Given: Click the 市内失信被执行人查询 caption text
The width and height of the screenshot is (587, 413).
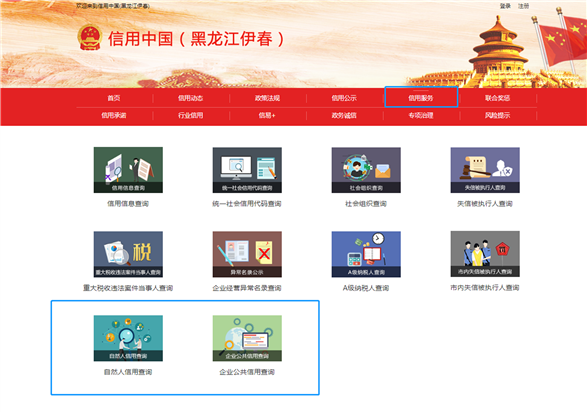Looking at the screenshot, I should 485,288.
